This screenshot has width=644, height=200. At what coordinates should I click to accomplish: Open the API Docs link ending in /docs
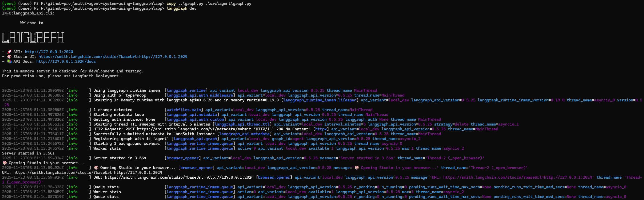(x=66, y=61)
